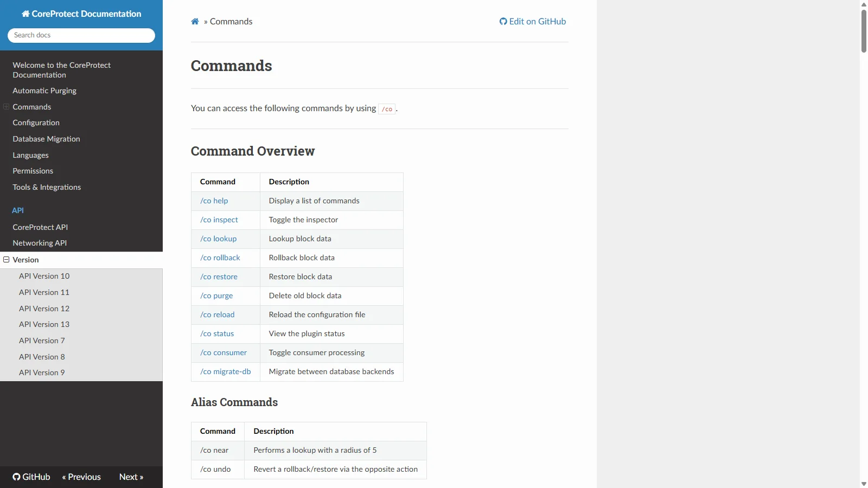868x488 pixels.
Task: Follow the /co reload link
Action: tap(218, 314)
